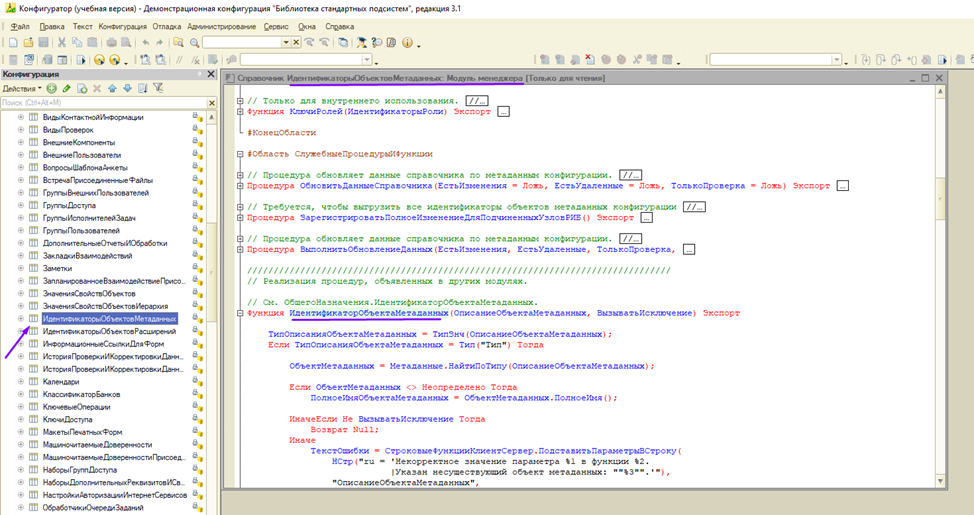
Task: Click the Save diskette icon
Action: (43, 43)
